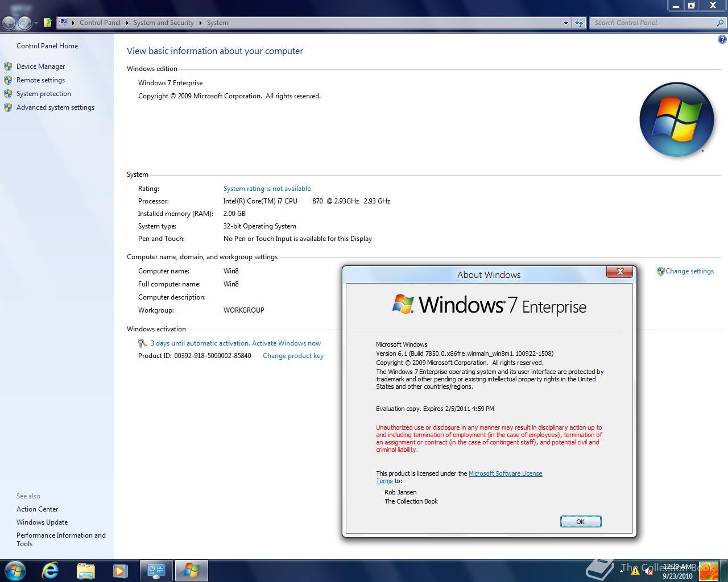Click the Back navigation arrow
Viewport: 728px width, 582px height.
(9, 23)
